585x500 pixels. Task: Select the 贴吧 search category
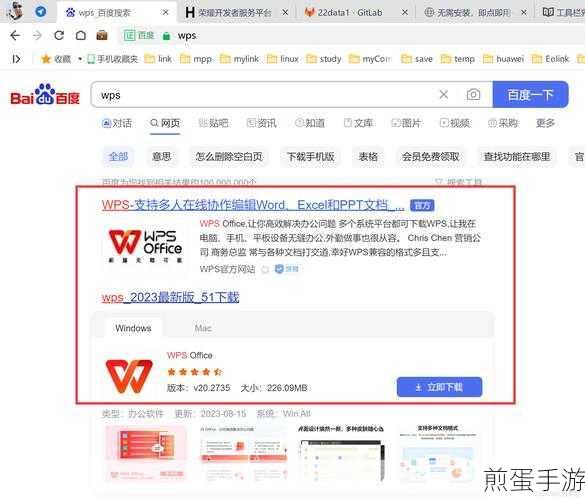[213, 123]
